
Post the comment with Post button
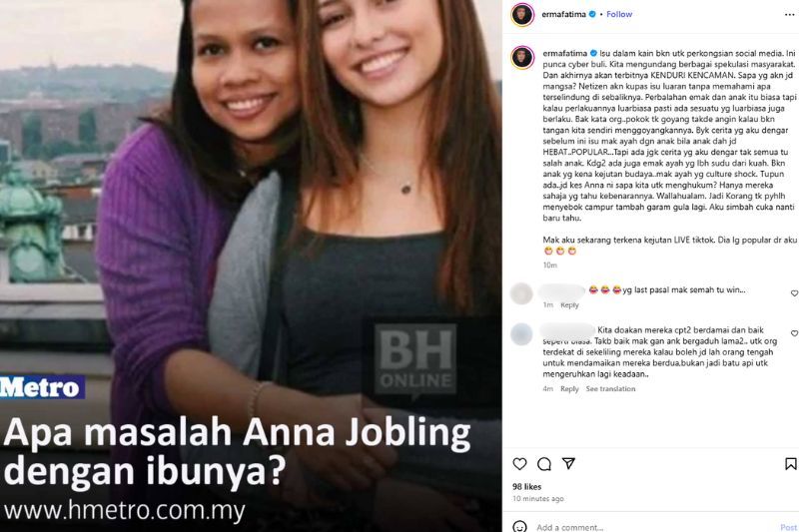point(788,527)
